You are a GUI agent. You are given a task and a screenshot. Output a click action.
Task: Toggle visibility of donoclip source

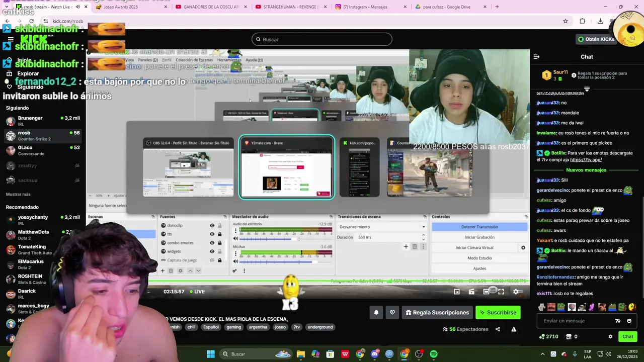212,226
